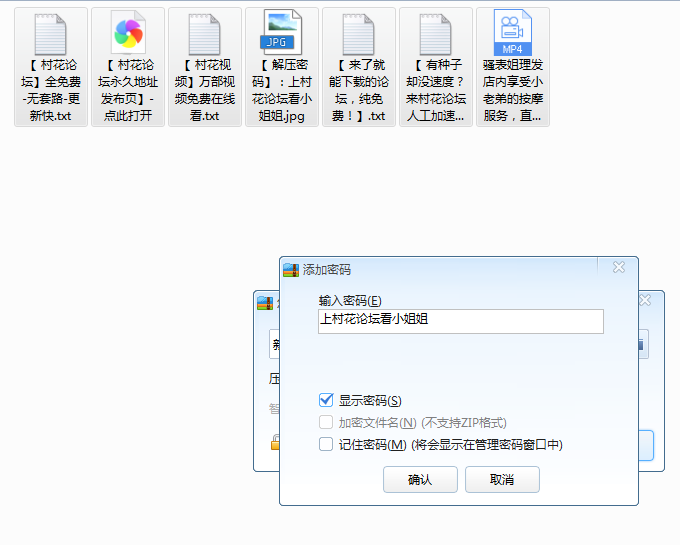Click the 输入密码(E) field label
Screen dimensions: 680x545
coord(350,300)
